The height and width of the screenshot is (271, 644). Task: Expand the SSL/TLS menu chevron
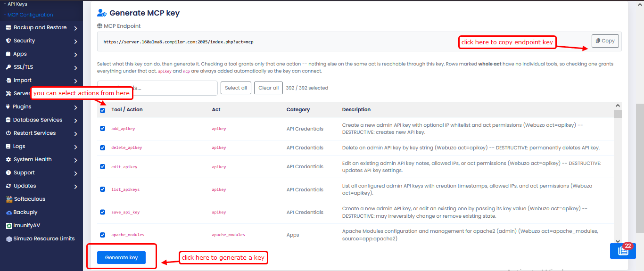(x=76, y=68)
